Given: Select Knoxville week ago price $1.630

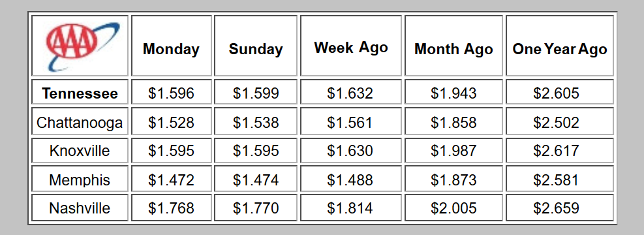Looking at the screenshot, I should (x=350, y=150).
